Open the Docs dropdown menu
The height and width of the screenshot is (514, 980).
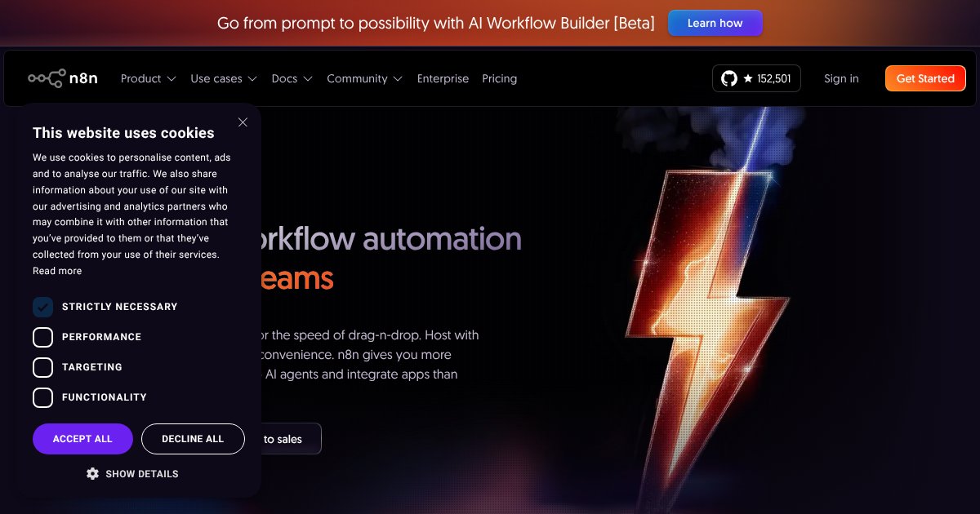tap(292, 78)
